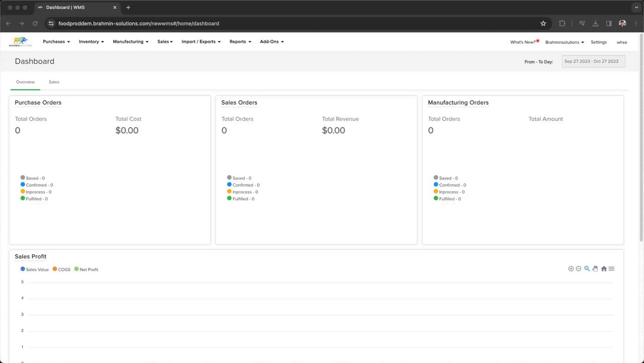Expand the Manufacturing dropdown menu

tap(130, 42)
